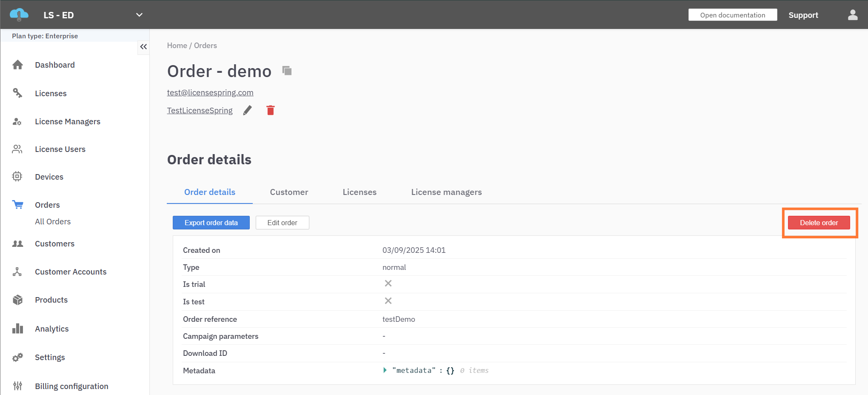Select All Orders in the sidebar
The width and height of the screenshot is (868, 395).
point(53,221)
